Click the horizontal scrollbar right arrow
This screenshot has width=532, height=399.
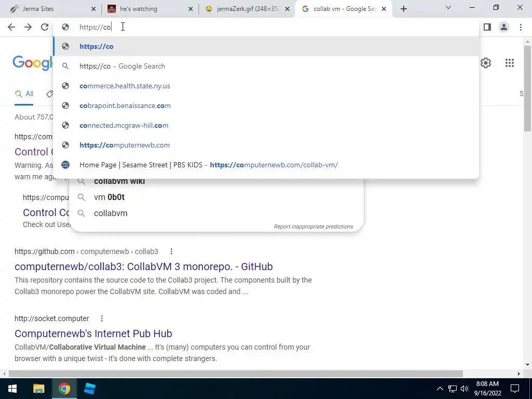(519, 374)
